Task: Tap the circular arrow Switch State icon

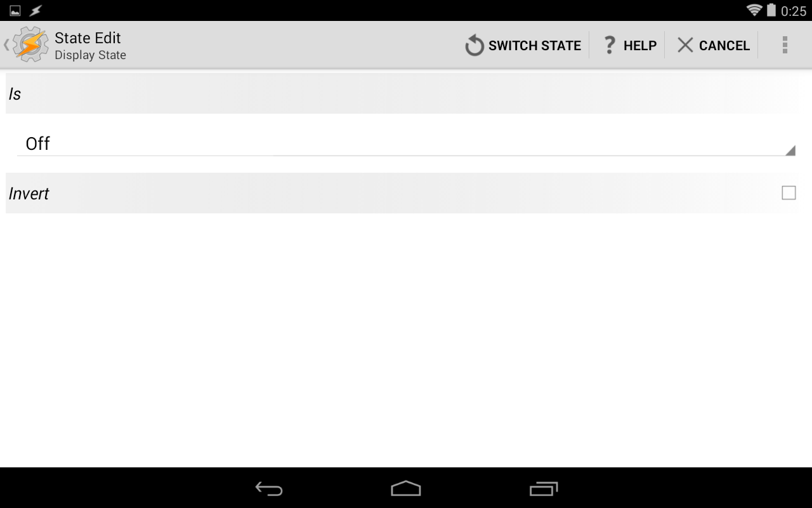Action: [x=475, y=46]
